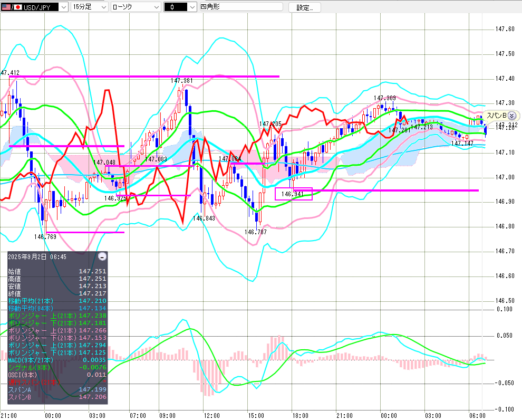Click the スパンA value 147.199
Viewport: 522px width, 420px height.
(x=92, y=389)
